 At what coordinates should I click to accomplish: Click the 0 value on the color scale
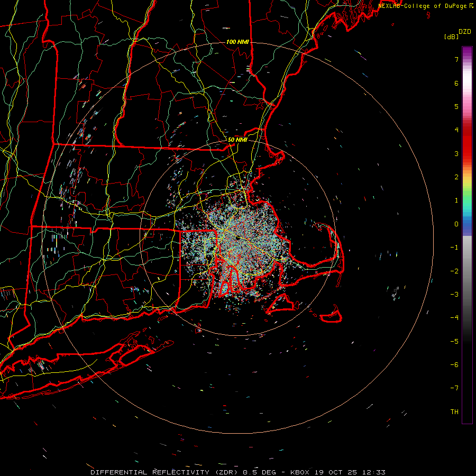[x=456, y=224]
